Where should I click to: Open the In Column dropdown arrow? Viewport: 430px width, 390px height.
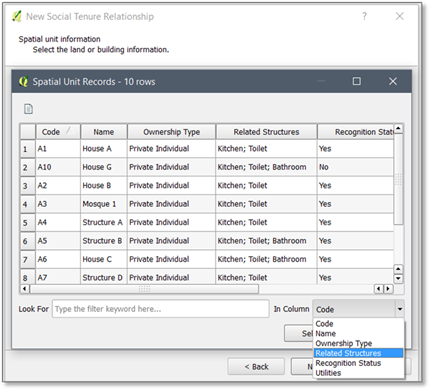point(400,309)
